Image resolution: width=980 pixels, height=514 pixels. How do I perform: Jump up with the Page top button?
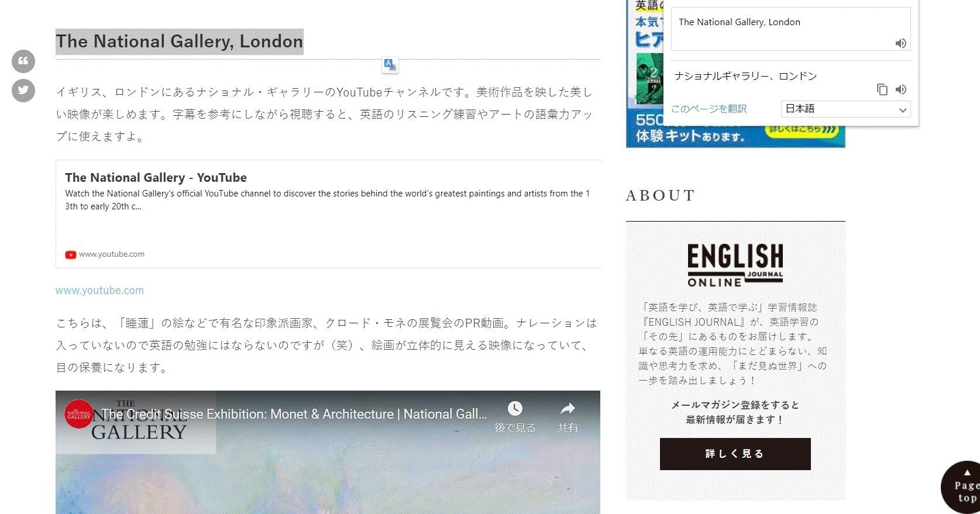(962, 488)
